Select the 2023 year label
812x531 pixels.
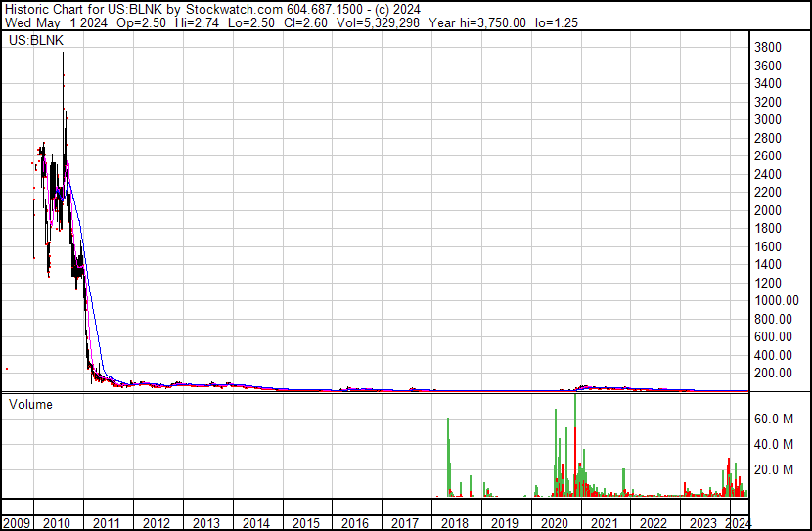tap(703, 523)
